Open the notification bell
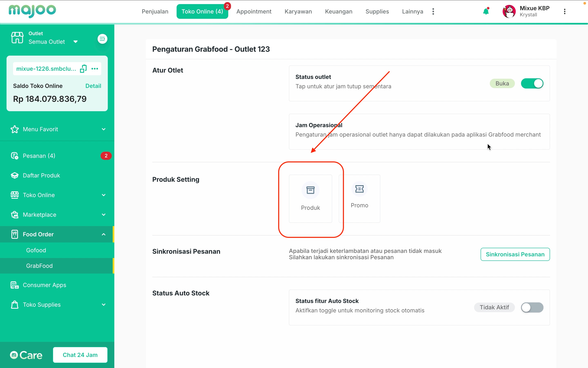588x368 pixels. pyautogui.click(x=486, y=11)
